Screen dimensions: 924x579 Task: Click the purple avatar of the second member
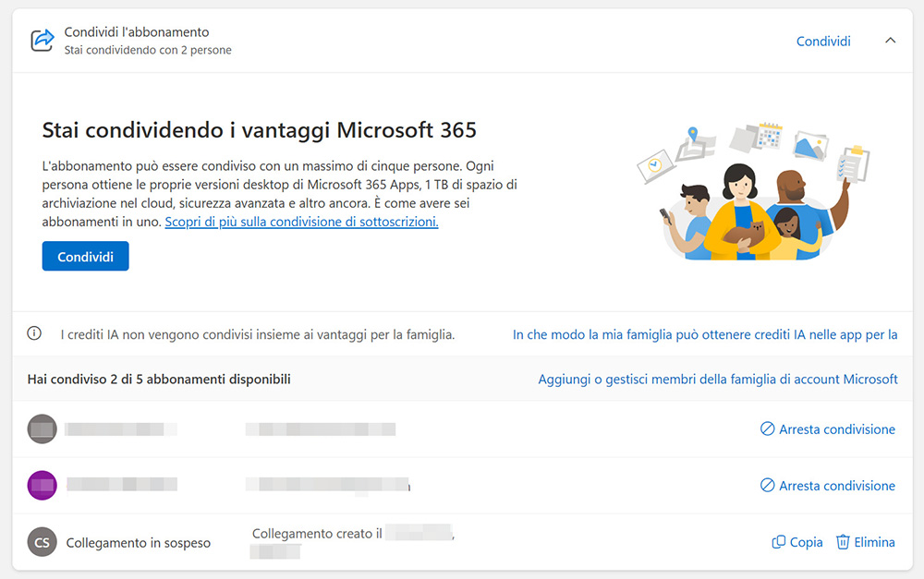pos(42,485)
